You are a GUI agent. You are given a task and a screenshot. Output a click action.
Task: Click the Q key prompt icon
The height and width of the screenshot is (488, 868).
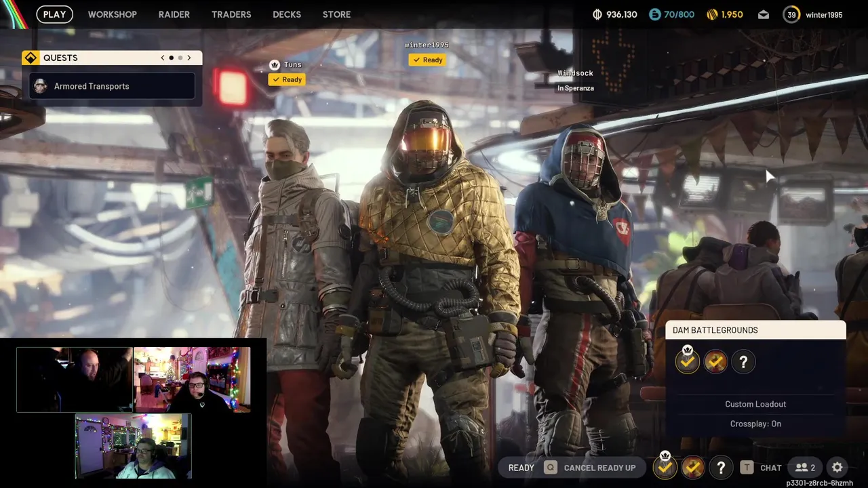(551, 468)
